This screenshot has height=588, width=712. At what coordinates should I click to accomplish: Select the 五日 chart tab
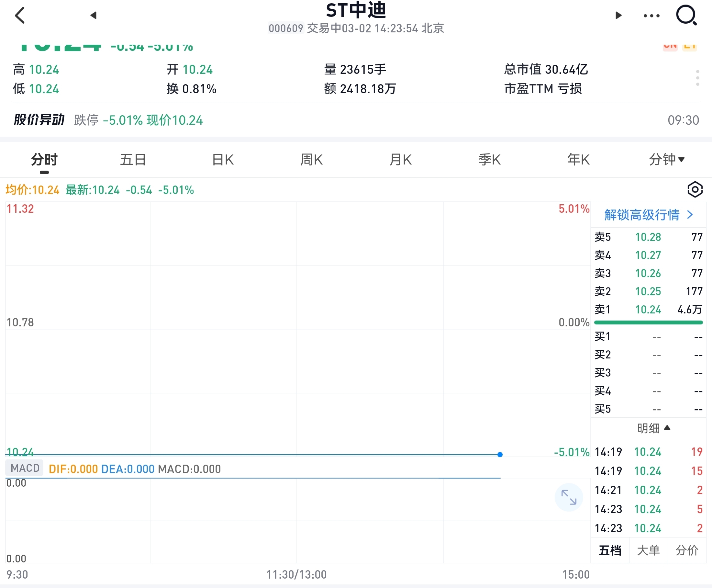click(133, 160)
